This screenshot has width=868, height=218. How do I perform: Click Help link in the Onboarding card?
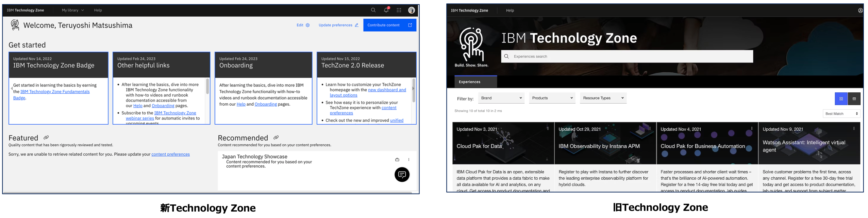[241, 104]
